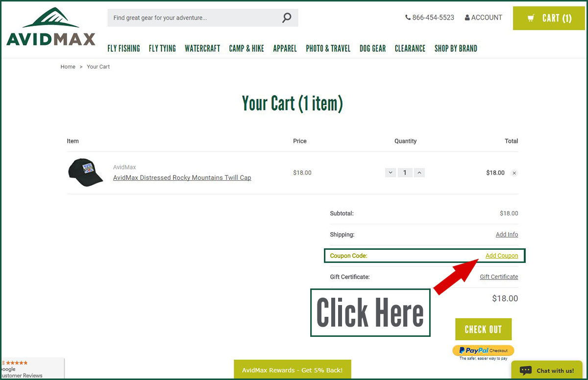Decrease quantity with the down chevron

pyautogui.click(x=391, y=173)
